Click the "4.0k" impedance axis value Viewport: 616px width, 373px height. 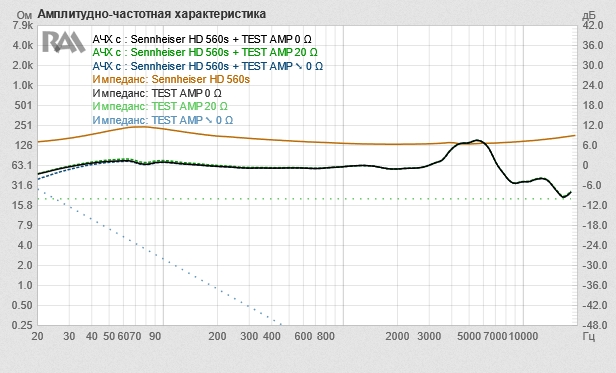pyautogui.click(x=23, y=45)
